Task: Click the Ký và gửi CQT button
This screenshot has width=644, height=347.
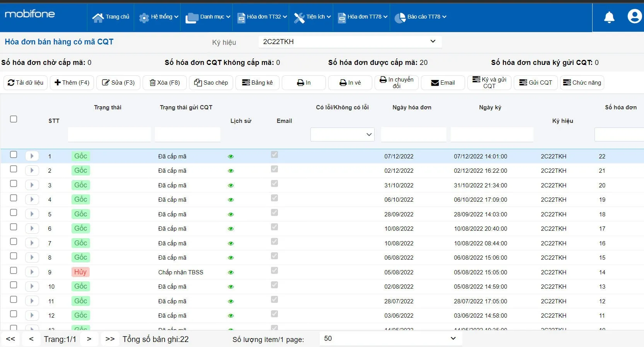Action: (x=489, y=83)
